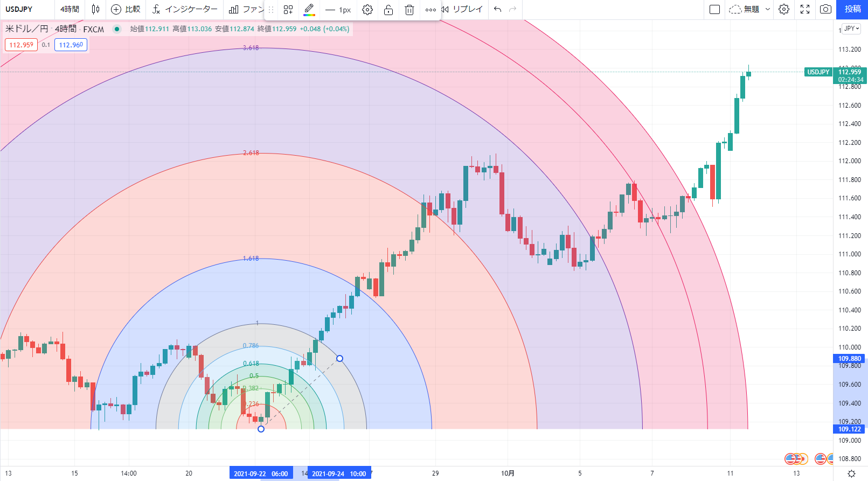Click the 米ドル/円 symbol title in legend

click(26, 29)
